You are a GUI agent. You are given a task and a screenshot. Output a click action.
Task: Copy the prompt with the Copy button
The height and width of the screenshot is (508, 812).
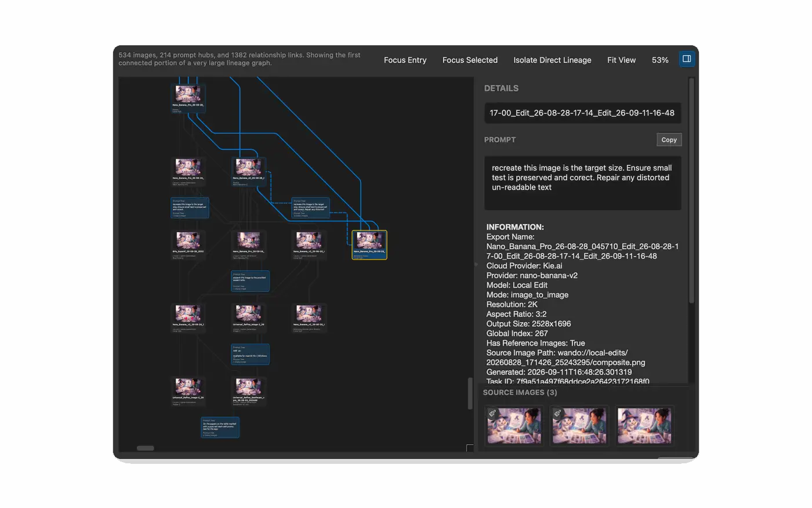(x=669, y=140)
